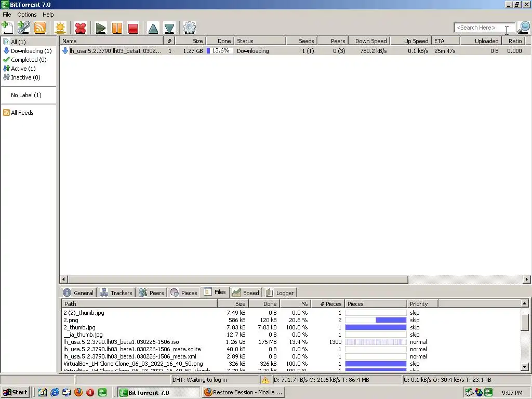The width and height of the screenshot is (532, 399).
Task: Launch Firefox from quick launch
Action: coord(78,393)
